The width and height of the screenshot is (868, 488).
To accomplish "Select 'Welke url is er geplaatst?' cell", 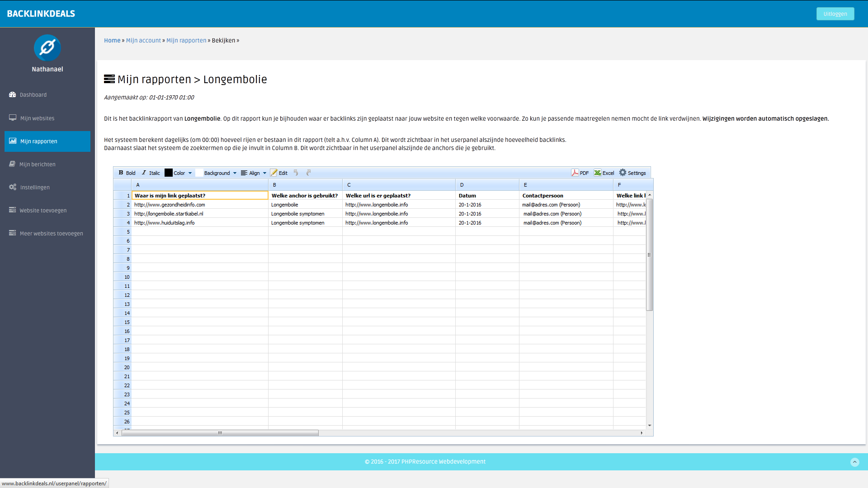I will coord(399,195).
